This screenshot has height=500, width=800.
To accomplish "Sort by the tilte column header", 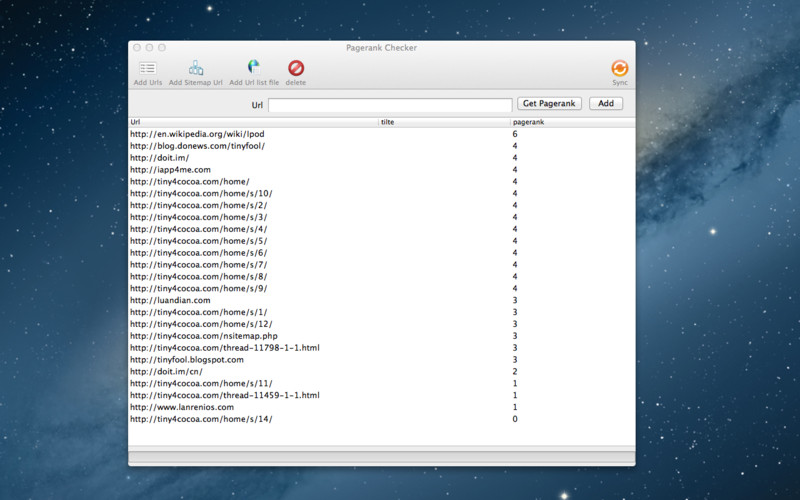I will (x=444, y=122).
